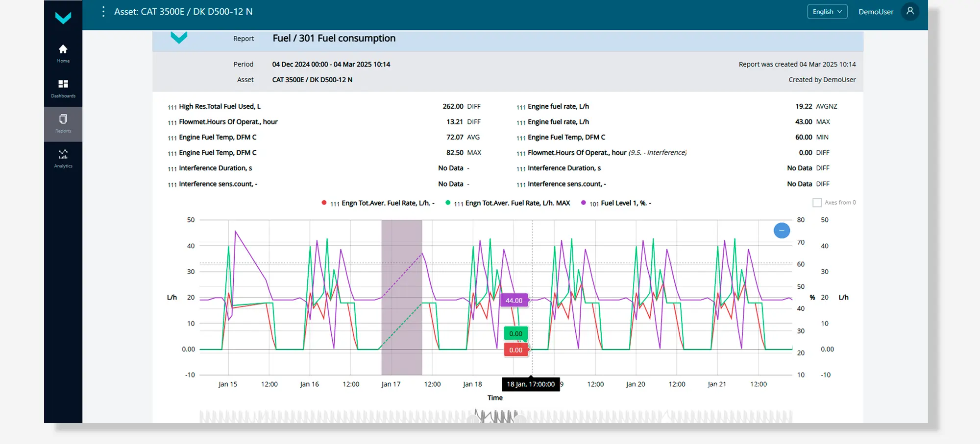Click the blue minus zoom-out button
The image size is (980, 444).
pos(782,230)
